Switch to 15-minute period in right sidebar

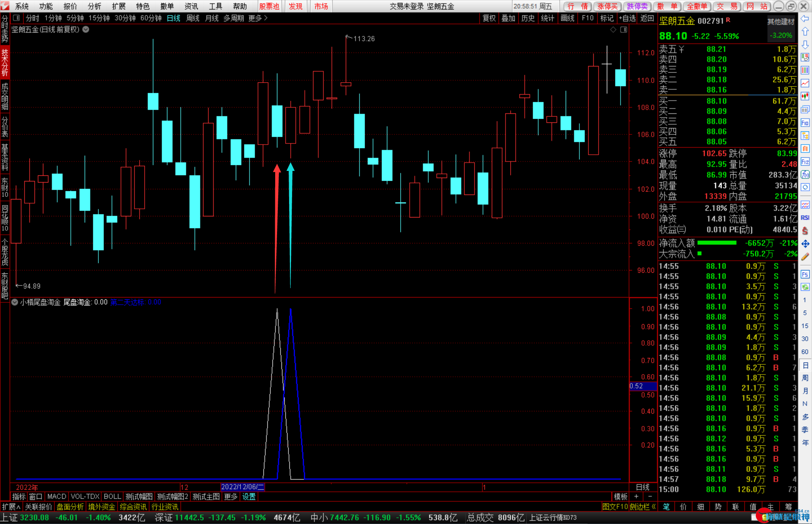pos(804,326)
